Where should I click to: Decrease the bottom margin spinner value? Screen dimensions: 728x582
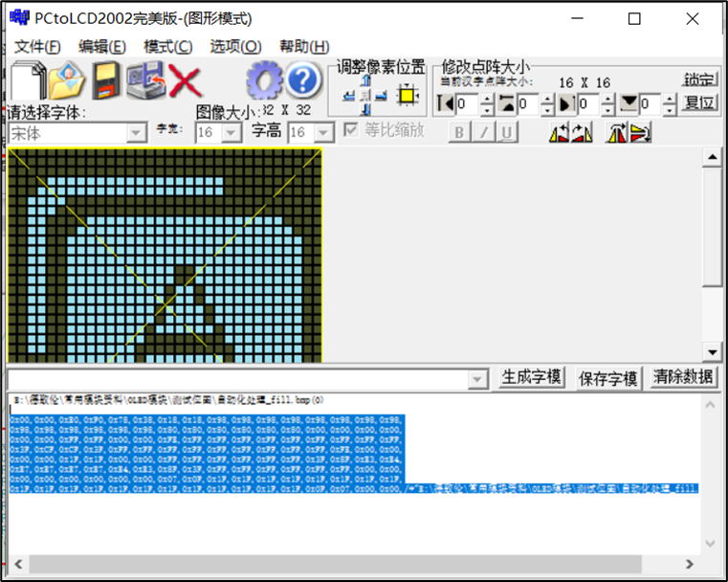pos(670,110)
